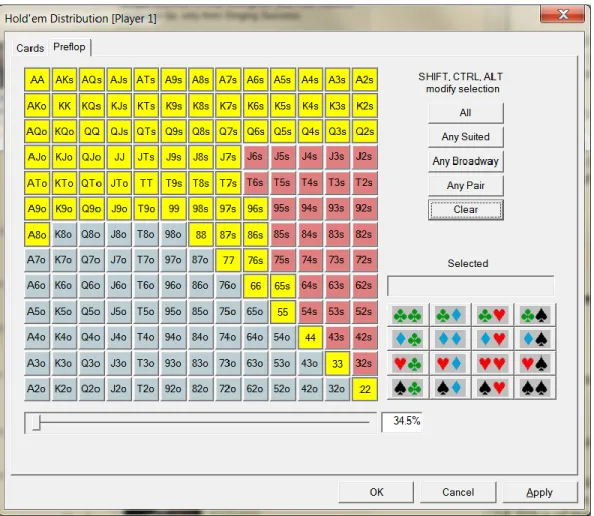Click the 34.5% percentage field
This screenshot has height=516, width=594.
tap(402, 422)
